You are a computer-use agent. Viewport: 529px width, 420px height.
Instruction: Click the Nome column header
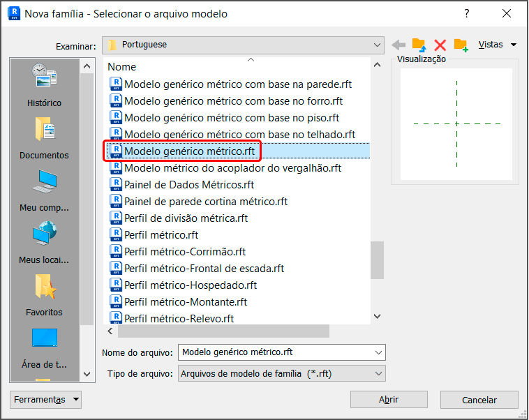[x=122, y=67]
